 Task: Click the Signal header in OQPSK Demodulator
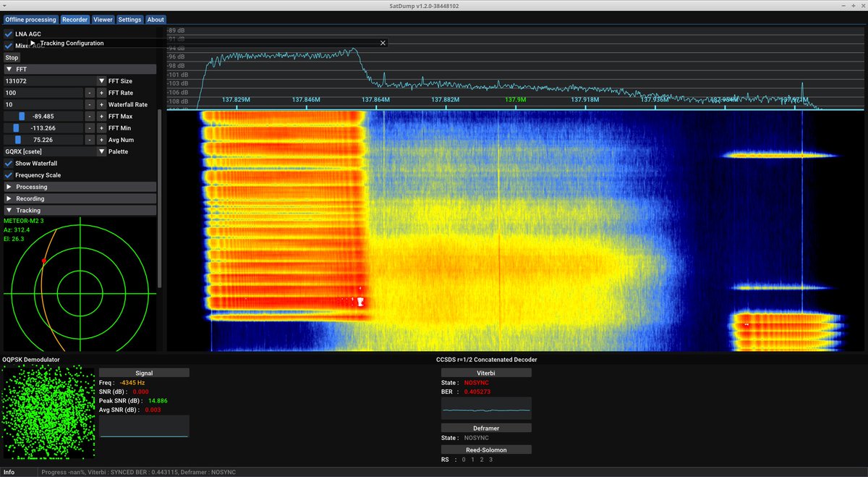tap(144, 373)
